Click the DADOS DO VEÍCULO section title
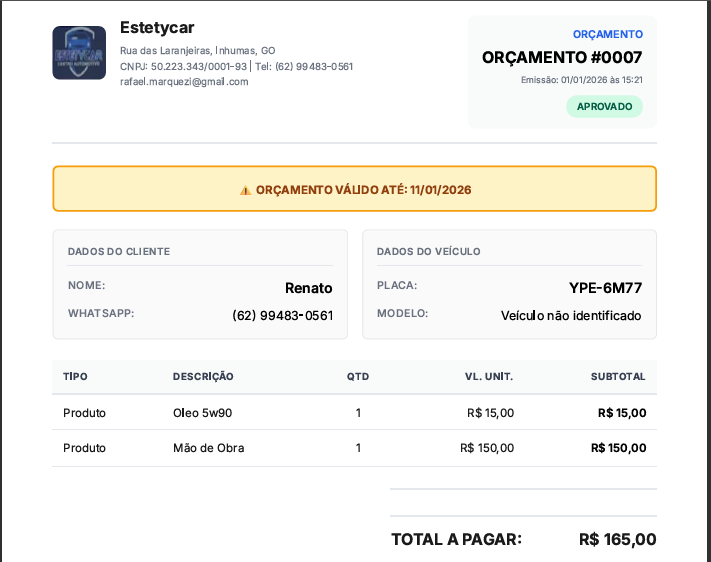 pos(429,251)
